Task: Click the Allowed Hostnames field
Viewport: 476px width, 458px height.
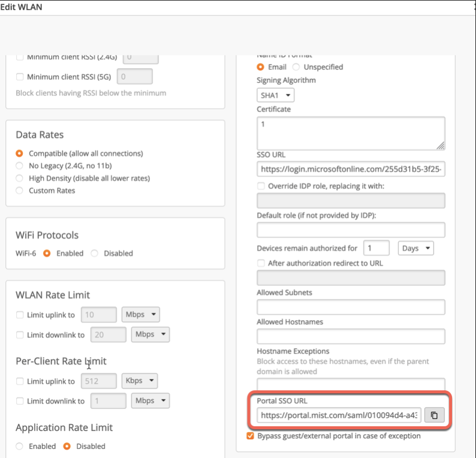Action: (x=351, y=336)
